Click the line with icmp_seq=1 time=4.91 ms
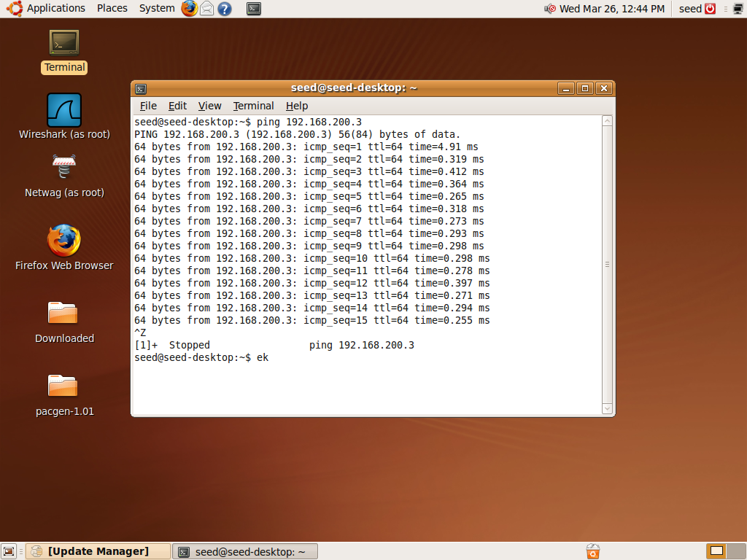Viewport: 747px width, 560px height. (x=306, y=147)
